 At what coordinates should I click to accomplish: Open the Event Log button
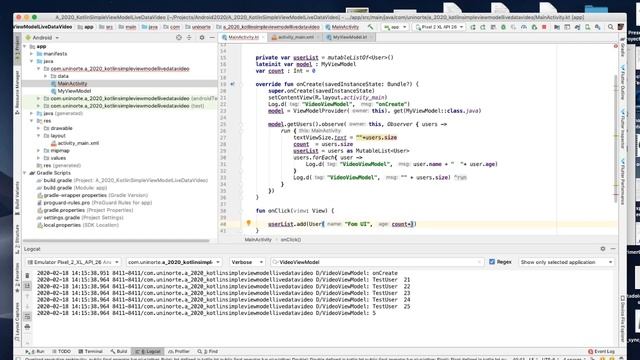(601, 351)
